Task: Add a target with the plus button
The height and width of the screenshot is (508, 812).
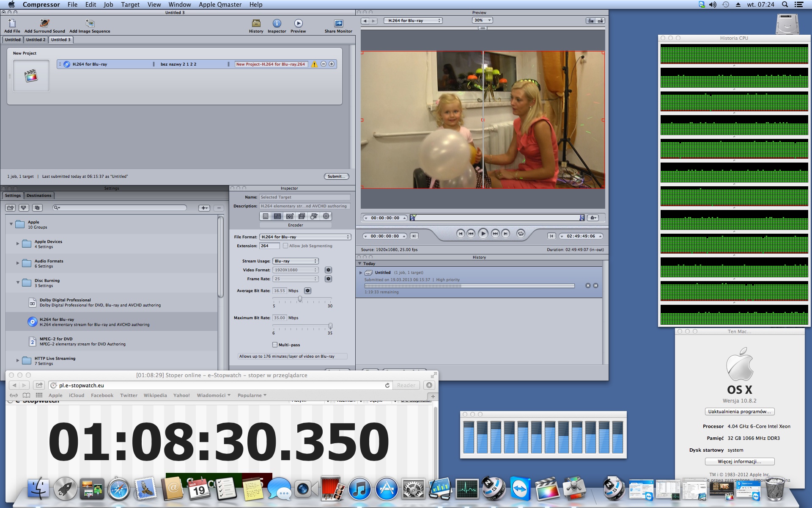Action: click(332, 64)
